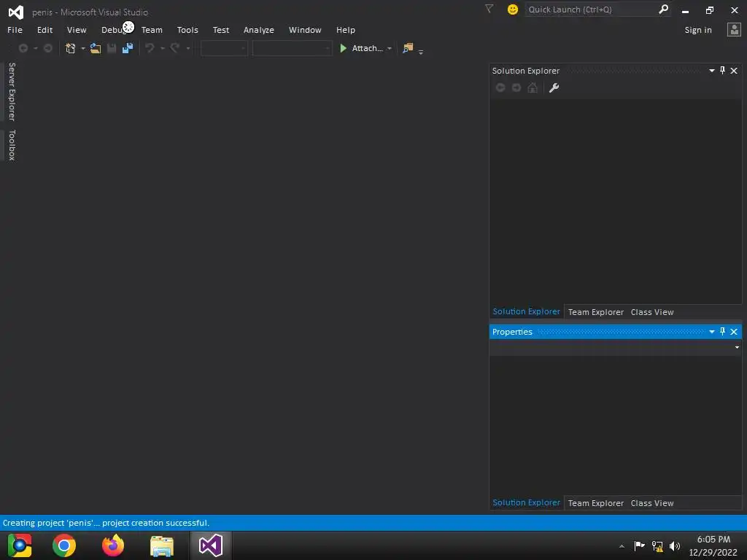The image size is (747, 560).
Task: Click the Sign in link
Action: (x=698, y=30)
